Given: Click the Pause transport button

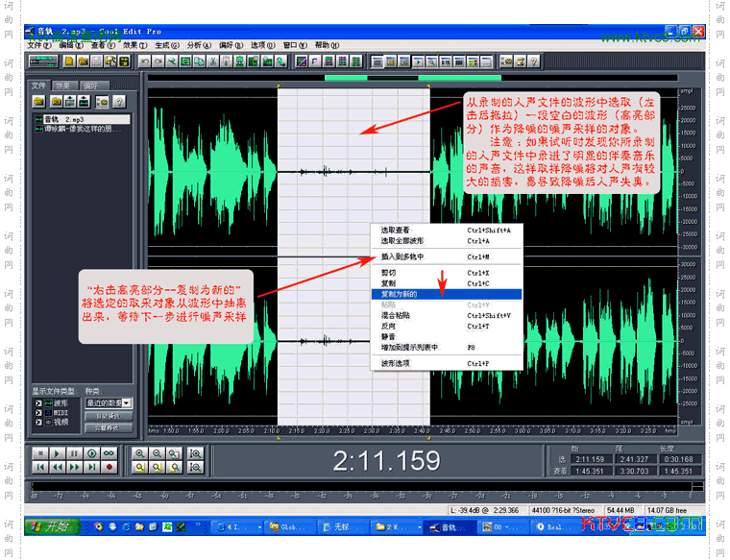Looking at the screenshot, I should pos(75,453).
